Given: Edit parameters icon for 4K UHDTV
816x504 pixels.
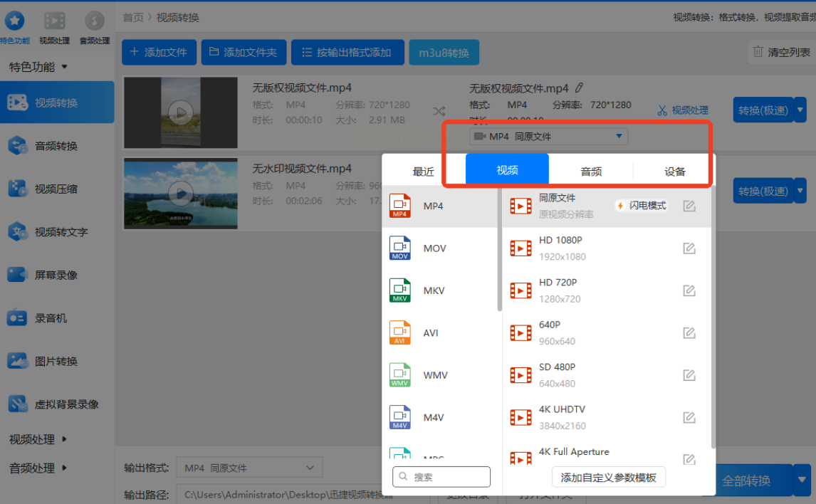Looking at the screenshot, I should [x=689, y=417].
